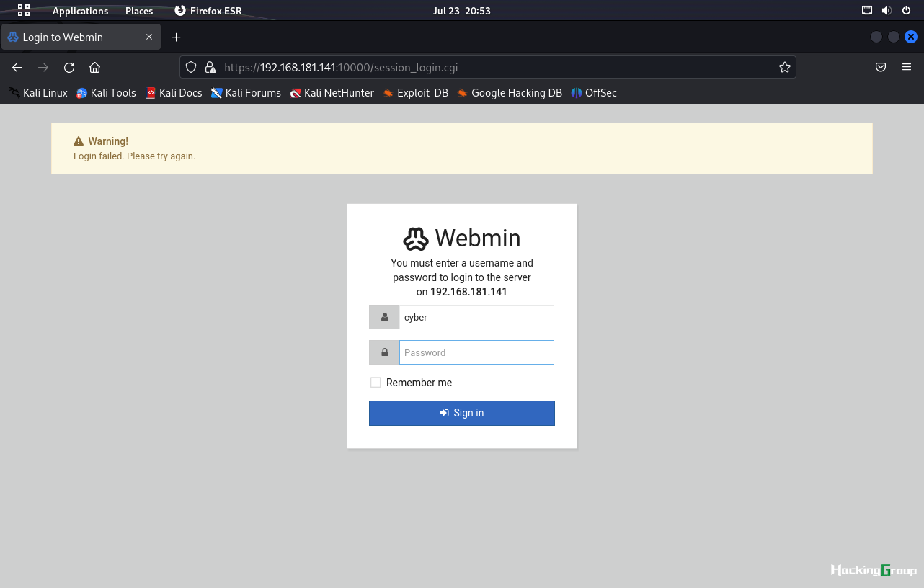Click the 'Login failed. Please try again.' text
924x588 pixels.
click(134, 156)
